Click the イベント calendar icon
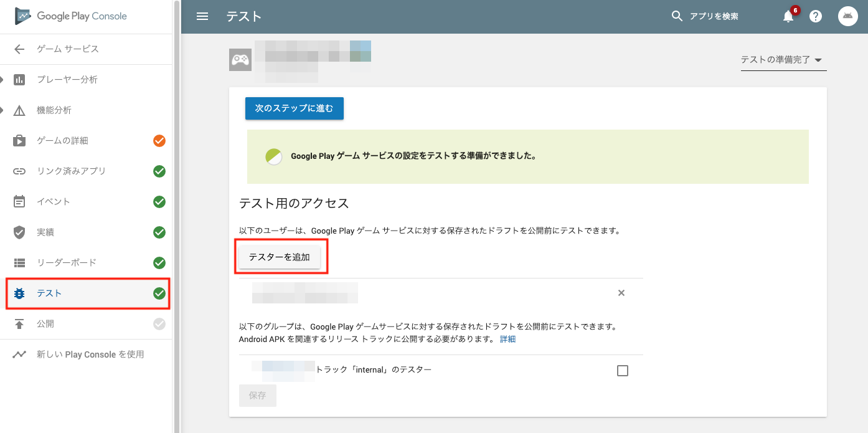 click(19, 202)
